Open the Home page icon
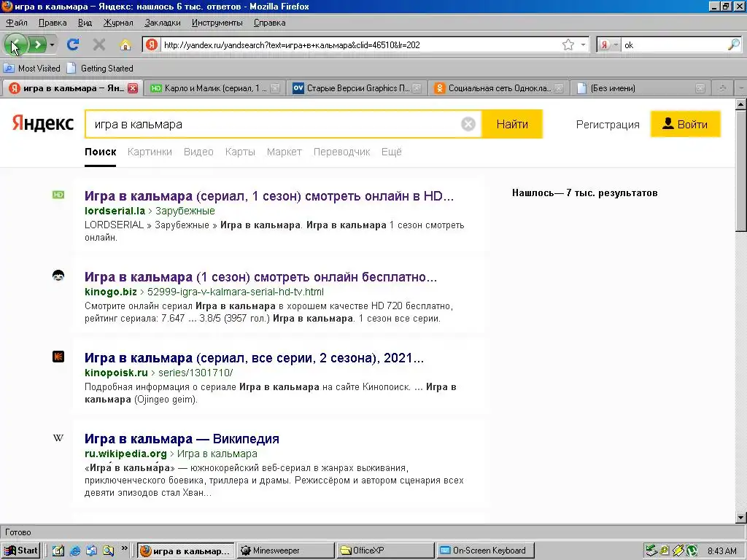747x560 pixels. [125, 44]
